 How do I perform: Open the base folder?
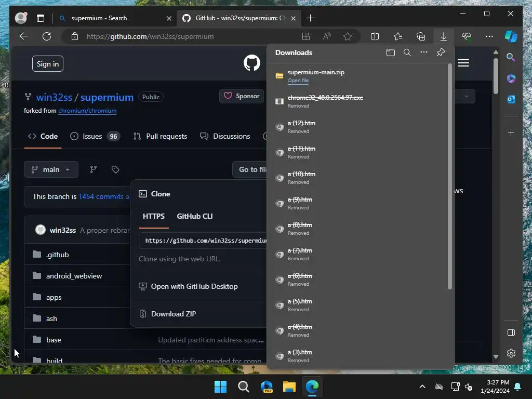click(x=54, y=340)
